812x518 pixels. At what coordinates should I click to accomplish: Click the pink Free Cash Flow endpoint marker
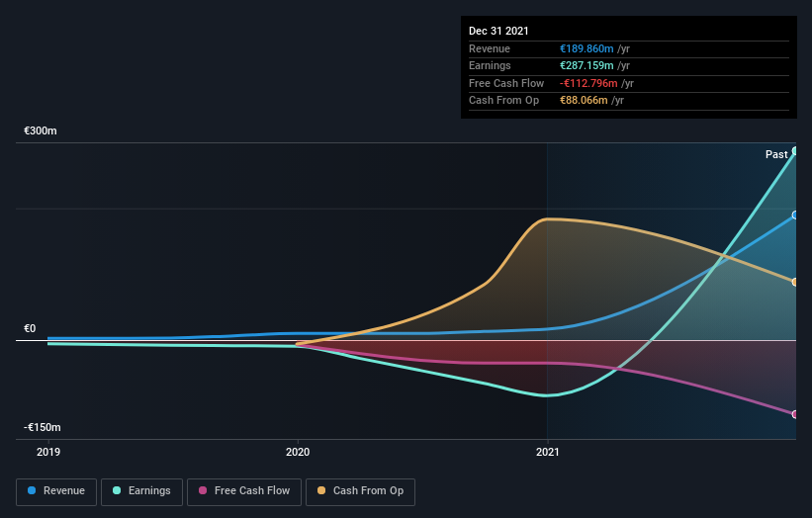point(795,414)
